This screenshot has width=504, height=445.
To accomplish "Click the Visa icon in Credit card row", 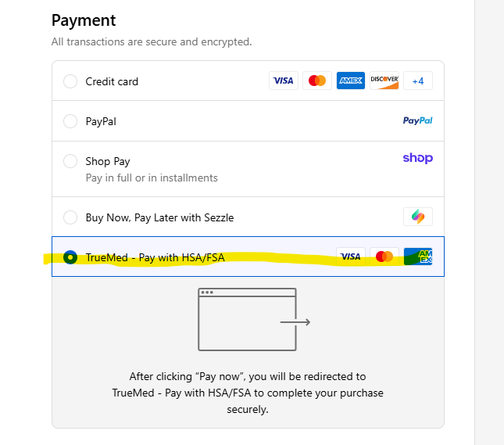I will click(284, 81).
